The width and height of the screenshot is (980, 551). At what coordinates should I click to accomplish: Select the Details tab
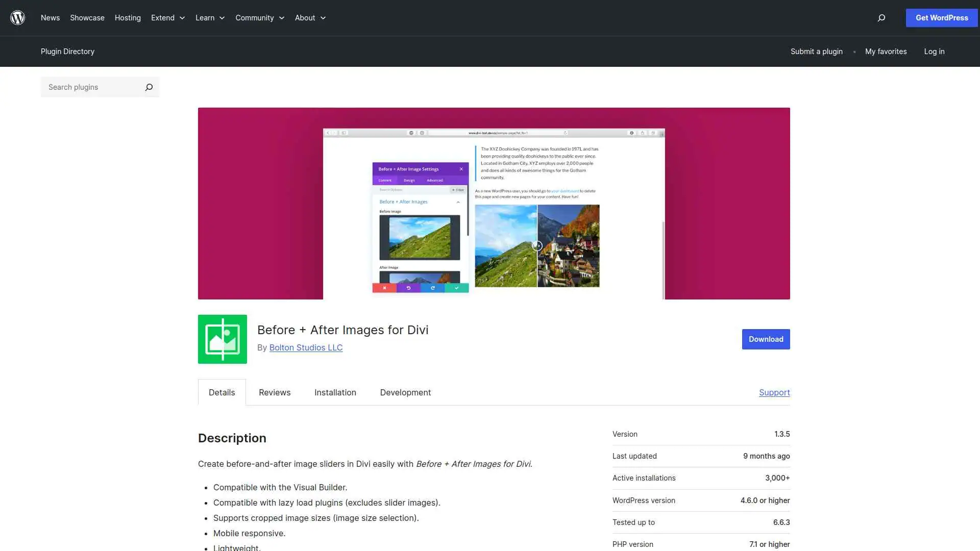(222, 392)
